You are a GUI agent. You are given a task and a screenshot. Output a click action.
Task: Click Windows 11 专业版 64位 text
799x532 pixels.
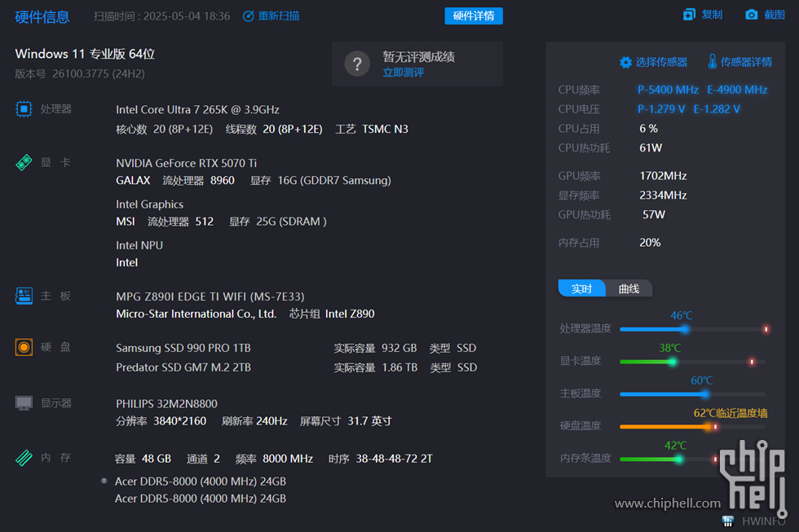[x=85, y=54]
